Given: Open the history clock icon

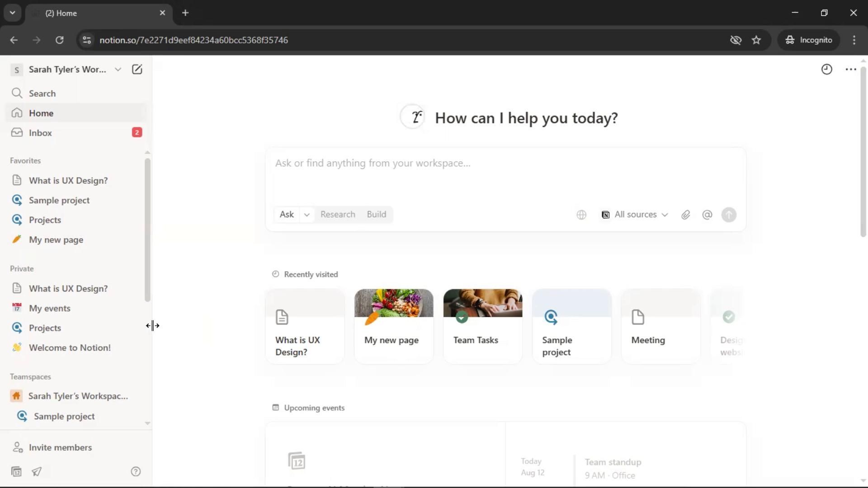Looking at the screenshot, I should [x=826, y=70].
